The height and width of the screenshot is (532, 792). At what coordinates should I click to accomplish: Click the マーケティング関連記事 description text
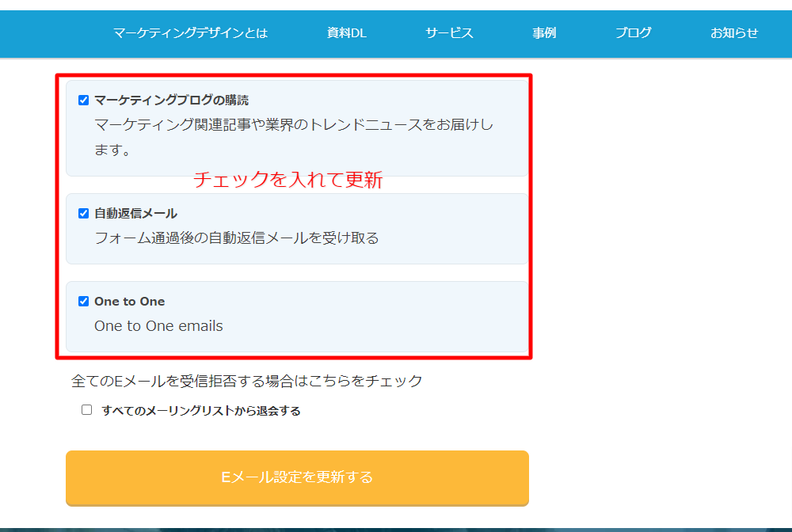[293, 125]
